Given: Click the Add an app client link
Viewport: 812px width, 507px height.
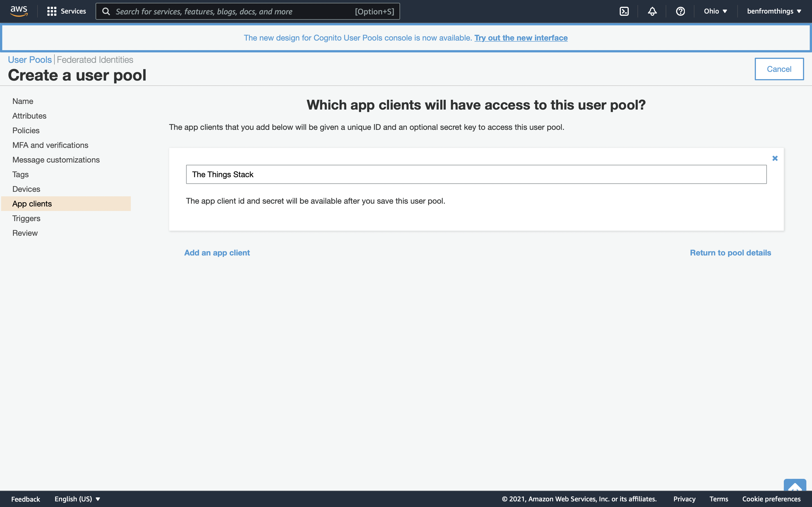Looking at the screenshot, I should [217, 252].
